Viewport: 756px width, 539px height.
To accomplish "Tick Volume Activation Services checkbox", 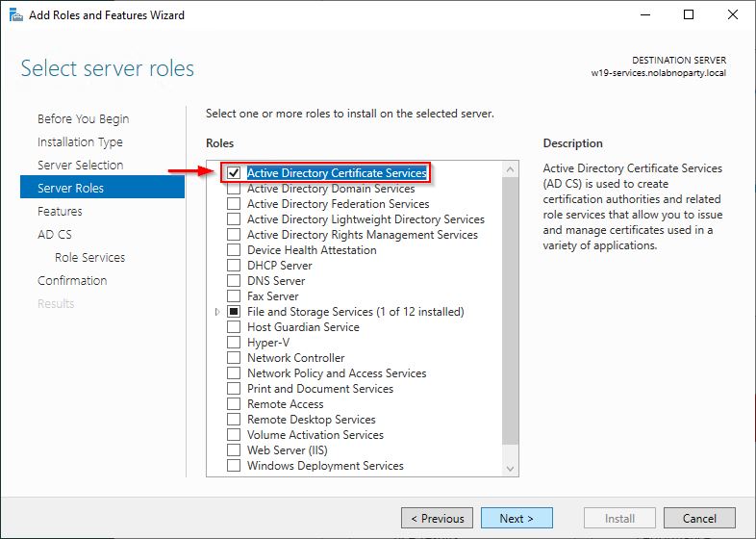I will pyautogui.click(x=234, y=435).
